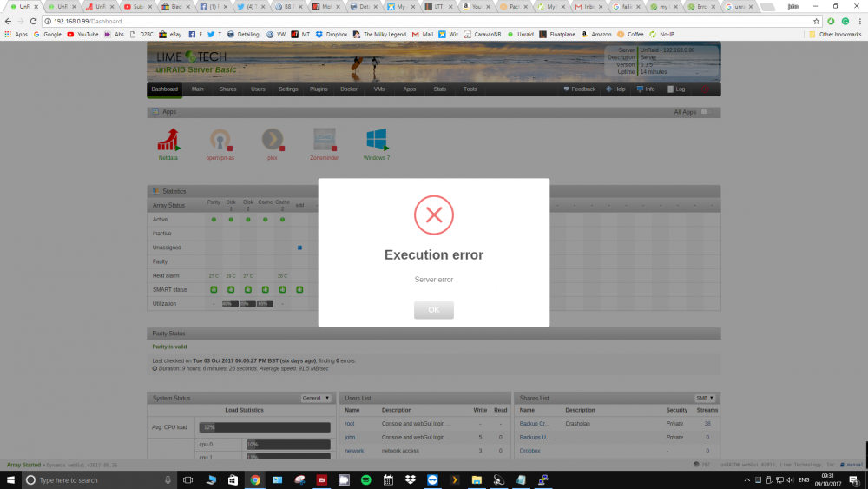Open the Plugins tab

[319, 89]
